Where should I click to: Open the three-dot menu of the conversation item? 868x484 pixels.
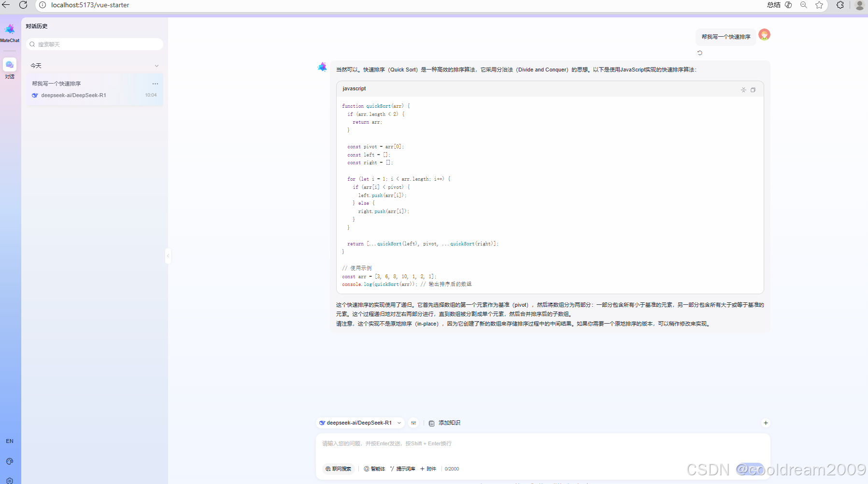(x=155, y=84)
